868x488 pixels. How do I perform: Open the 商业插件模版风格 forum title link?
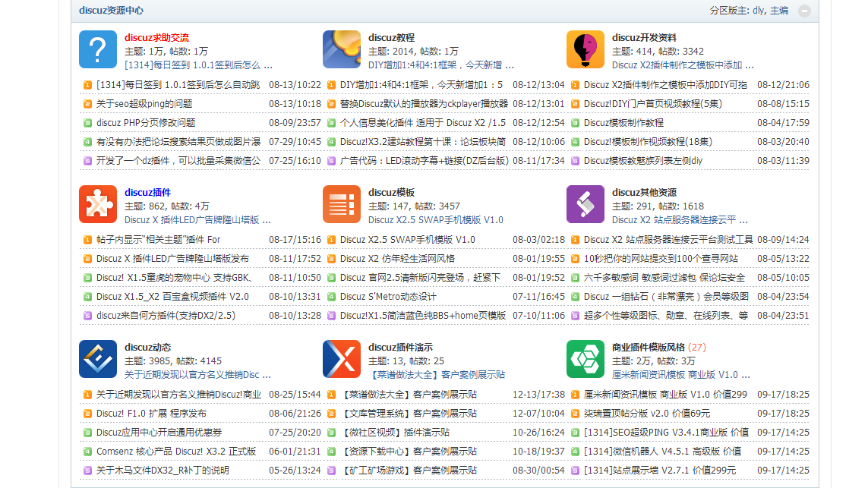(x=649, y=348)
